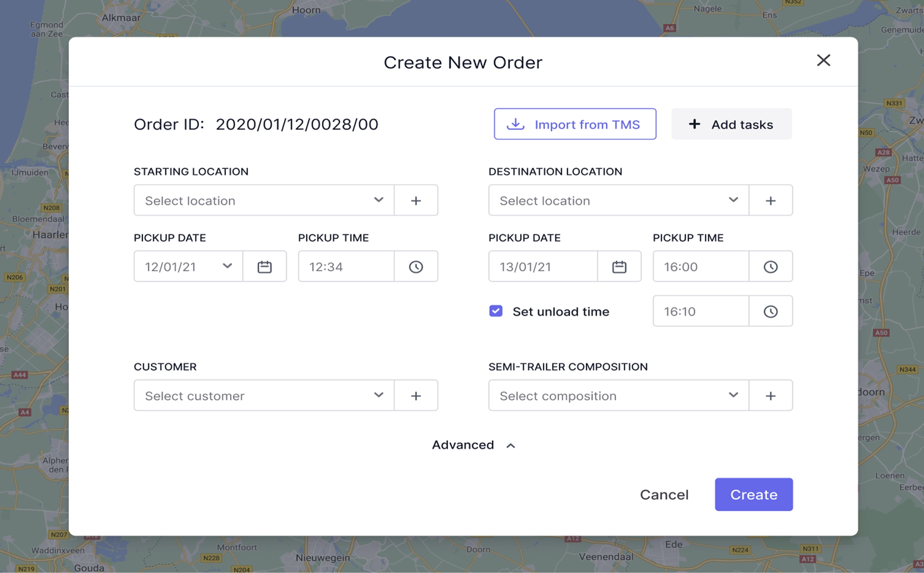Uncheck the Set unload time checkbox

pos(496,311)
